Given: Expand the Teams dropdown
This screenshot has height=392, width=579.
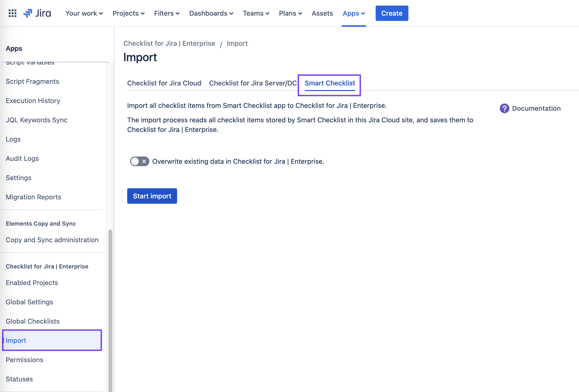Looking at the screenshot, I should click(256, 13).
